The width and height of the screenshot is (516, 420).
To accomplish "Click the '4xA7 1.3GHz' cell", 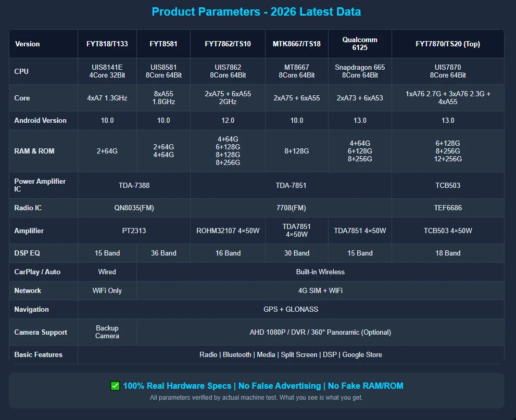I will tap(107, 98).
